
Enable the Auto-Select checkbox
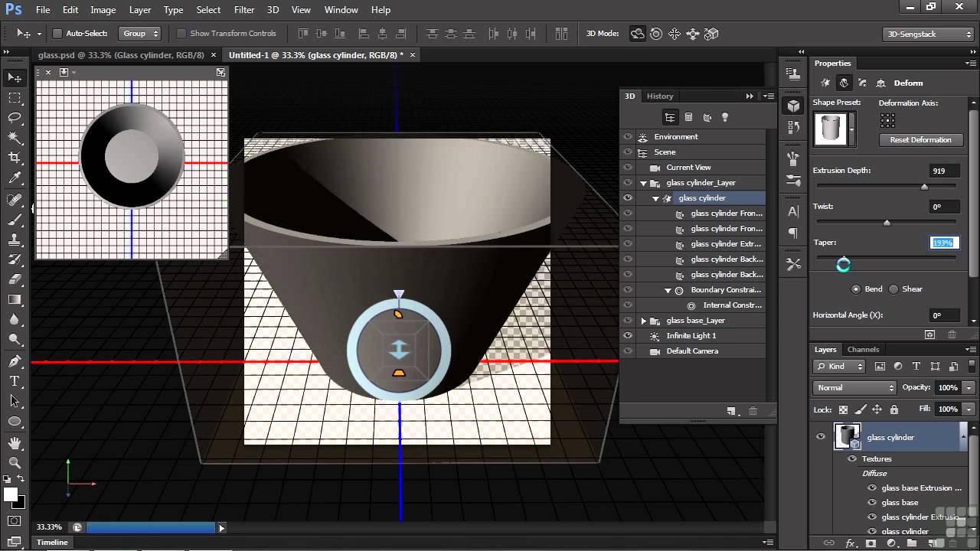coord(57,34)
